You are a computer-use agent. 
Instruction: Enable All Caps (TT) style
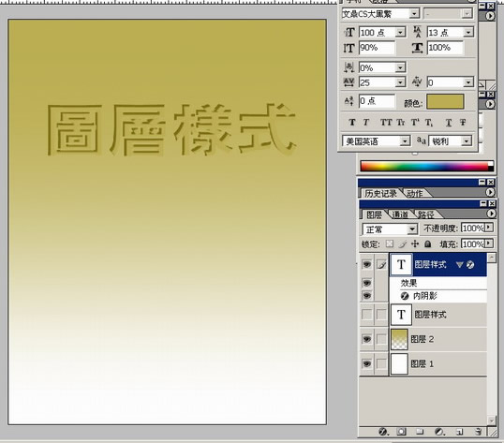point(386,123)
